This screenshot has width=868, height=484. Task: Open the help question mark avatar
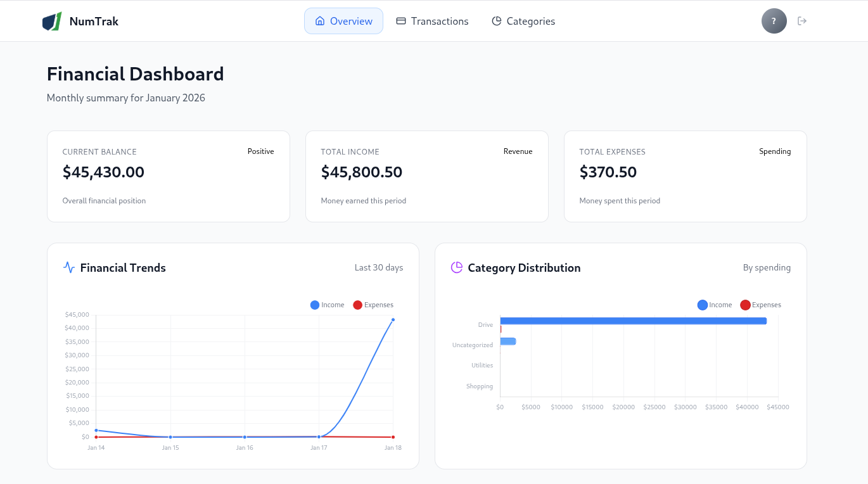(x=774, y=20)
